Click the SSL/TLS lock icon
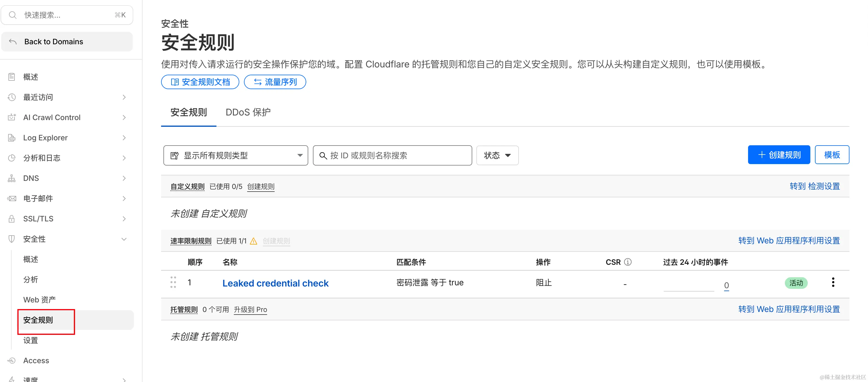 point(12,219)
